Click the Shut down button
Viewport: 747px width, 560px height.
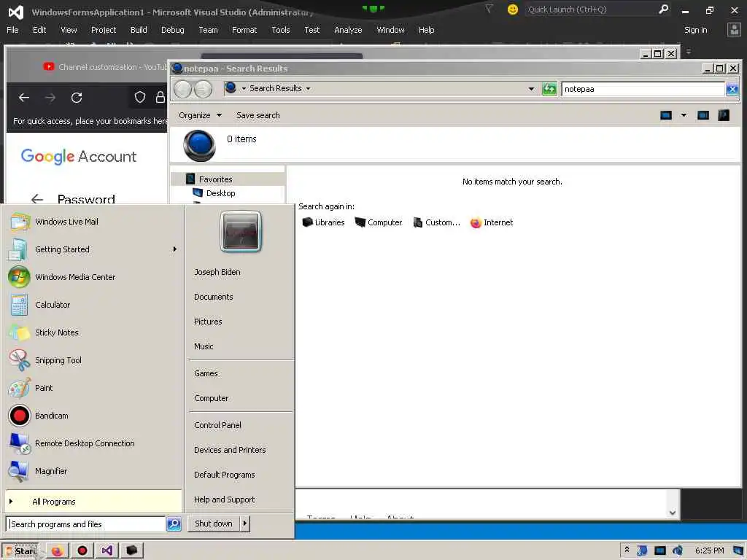(214, 524)
